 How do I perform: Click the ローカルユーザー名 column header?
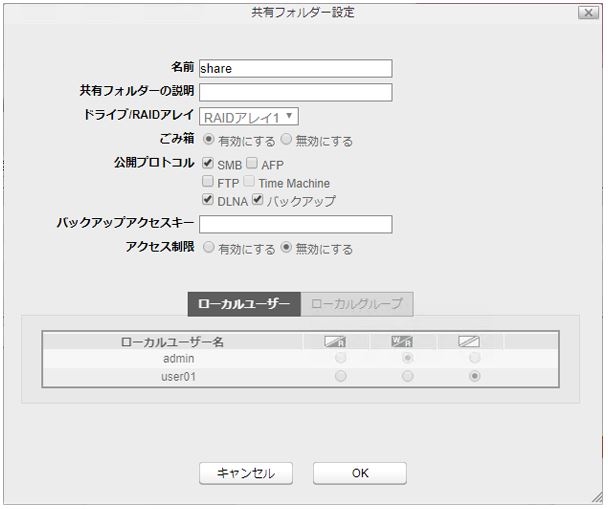pyautogui.click(x=172, y=342)
